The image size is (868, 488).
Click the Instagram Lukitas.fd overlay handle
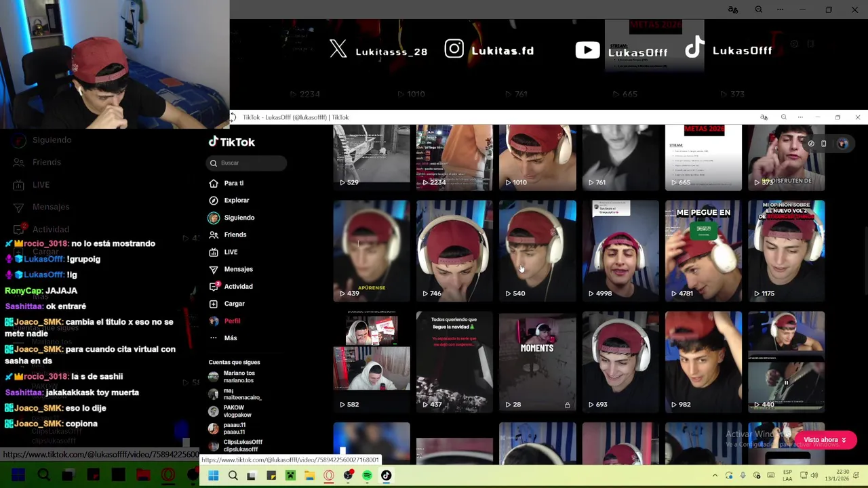click(x=490, y=49)
